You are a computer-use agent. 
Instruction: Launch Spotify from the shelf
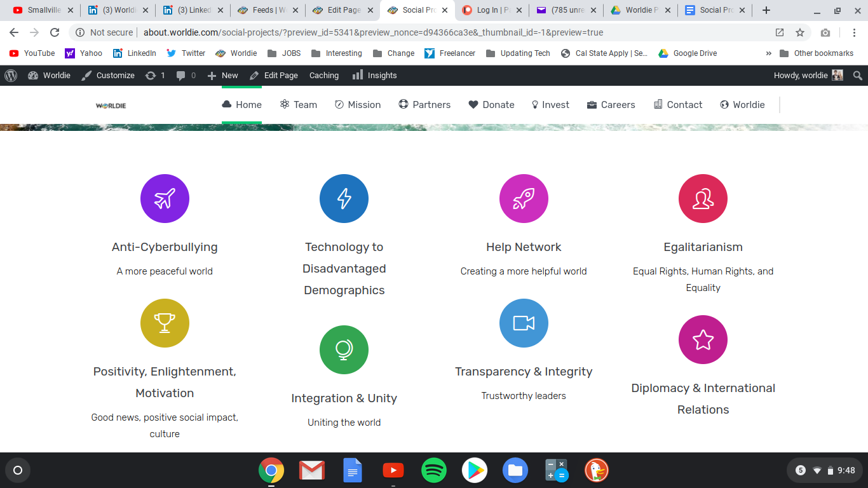coord(434,470)
